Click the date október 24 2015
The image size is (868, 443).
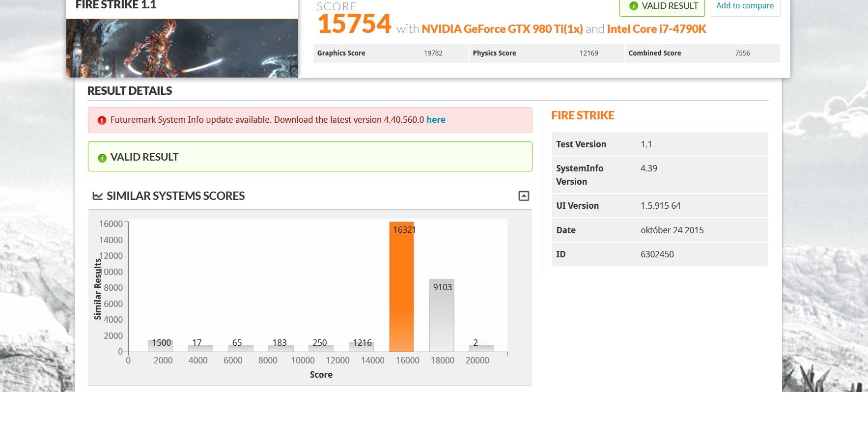[x=672, y=230]
